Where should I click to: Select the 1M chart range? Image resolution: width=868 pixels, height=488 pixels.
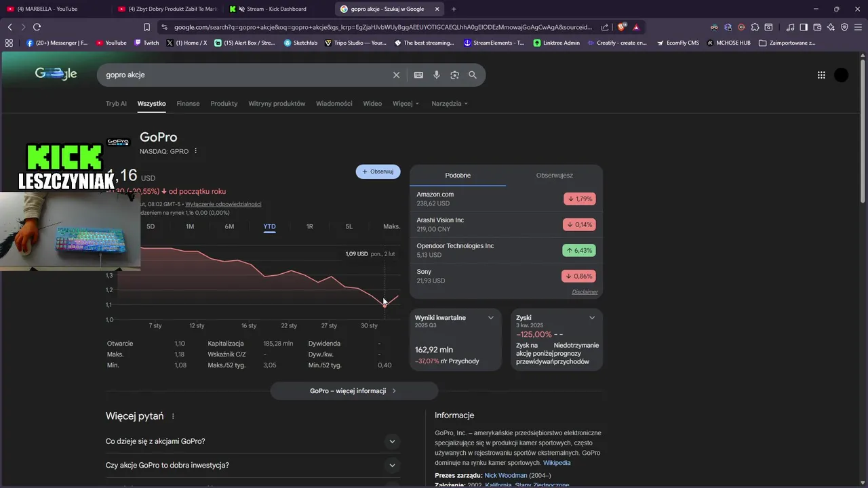tap(190, 226)
